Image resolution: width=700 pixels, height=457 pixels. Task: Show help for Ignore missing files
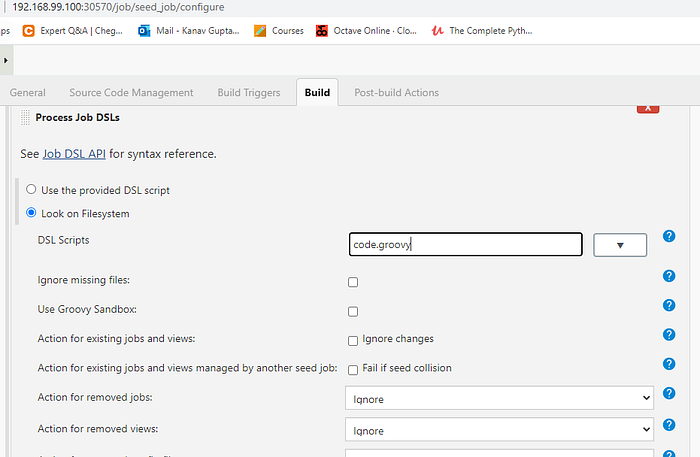point(669,276)
